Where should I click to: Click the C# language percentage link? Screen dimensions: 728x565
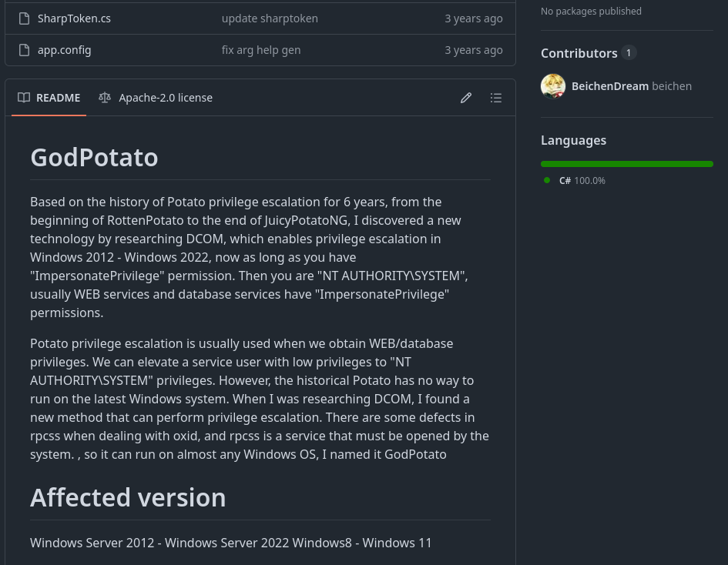582,180
